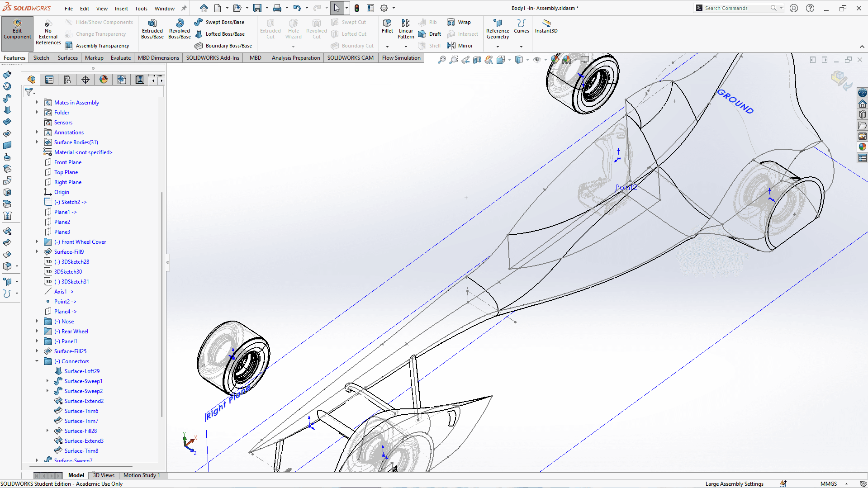The image size is (868, 488).
Task: Click the Section View icon
Action: pyautogui.click(x=477, y=60)
